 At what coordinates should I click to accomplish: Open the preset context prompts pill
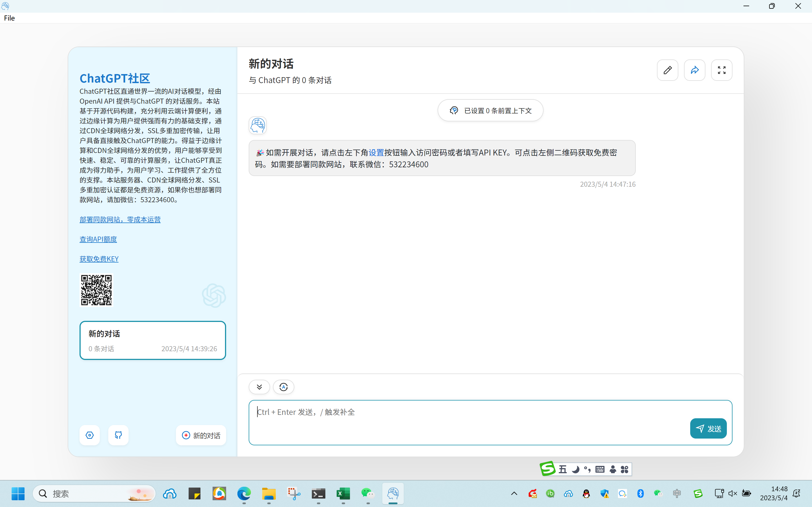[490, 111]
